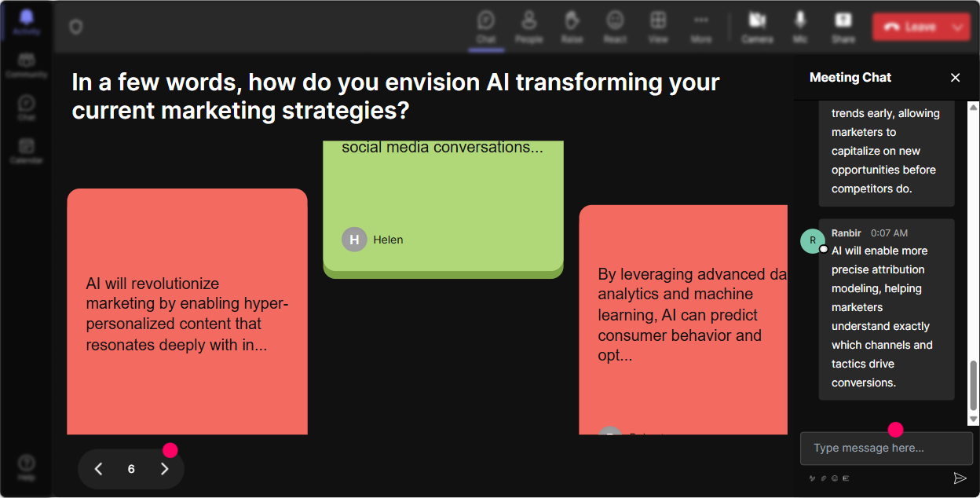This screenshot has height=498, width=980.
Task: Open the hyper-personalized content red card
Action: click(x=187, y=312)
